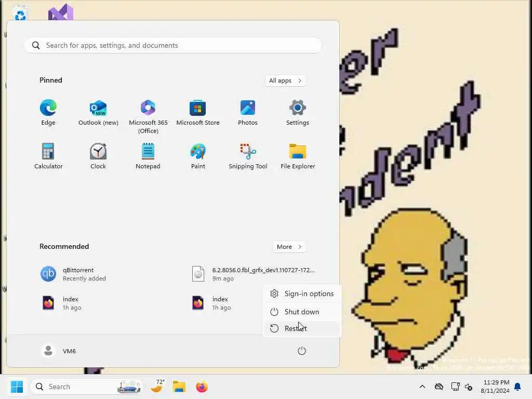The width and height of the screenshot is (532, 399).
Task: Click the power button in Start menu
Action: 302,351
